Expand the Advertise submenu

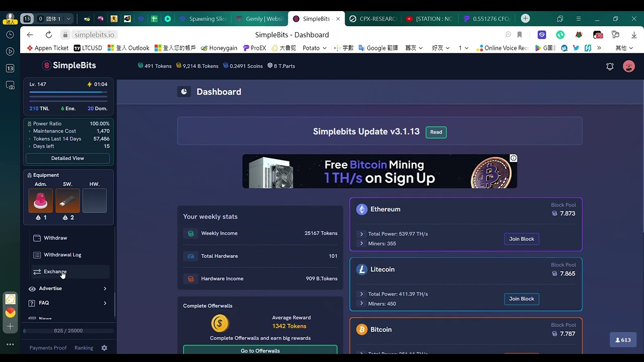[67, 289]
